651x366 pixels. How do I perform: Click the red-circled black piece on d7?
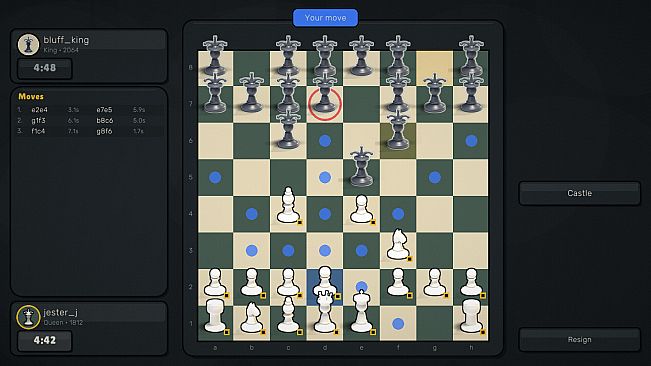tap(325, 93)
